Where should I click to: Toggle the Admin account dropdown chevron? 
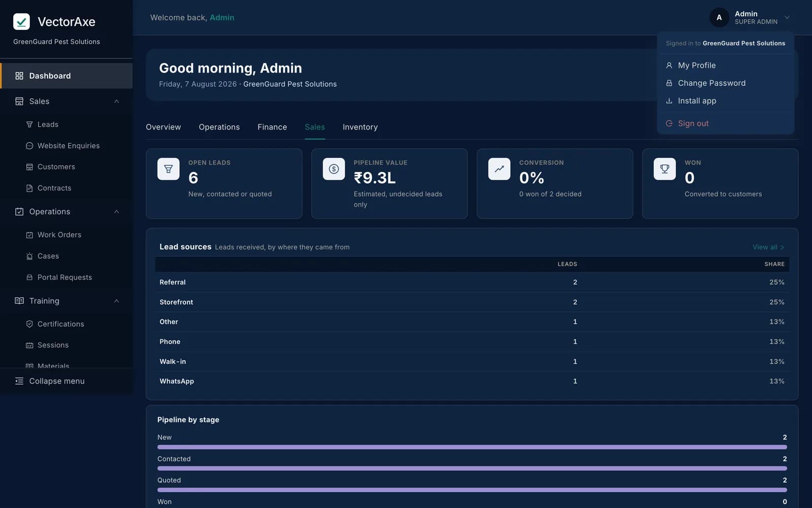(x=787, y=17)
